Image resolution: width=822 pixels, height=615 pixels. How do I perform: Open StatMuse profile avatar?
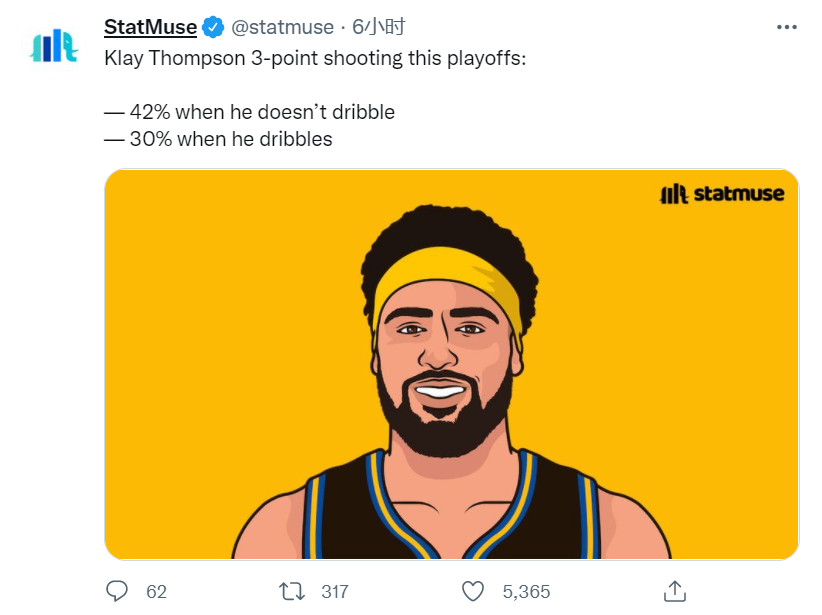(54, 46)
